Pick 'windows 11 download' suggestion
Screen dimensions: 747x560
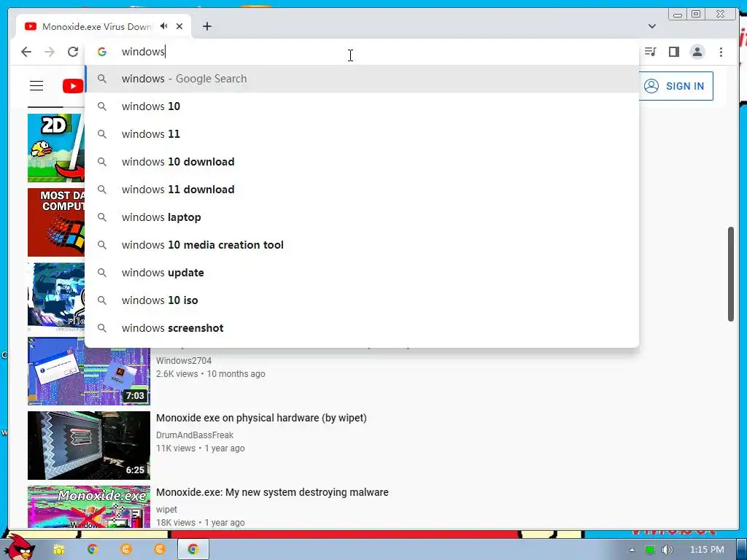(362, 189)
